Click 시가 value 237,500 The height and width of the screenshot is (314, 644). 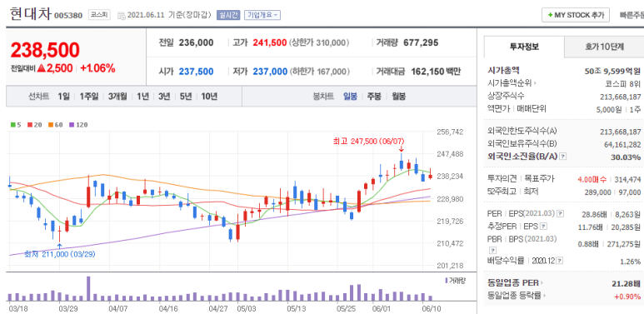(197, 72)
